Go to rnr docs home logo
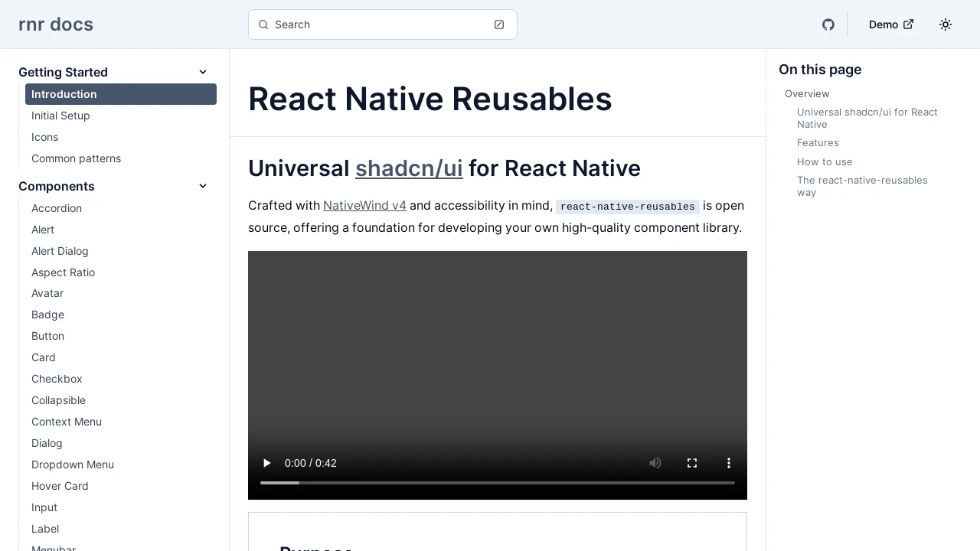The width and height of the screenshot is (980, 551). [56, 24]
